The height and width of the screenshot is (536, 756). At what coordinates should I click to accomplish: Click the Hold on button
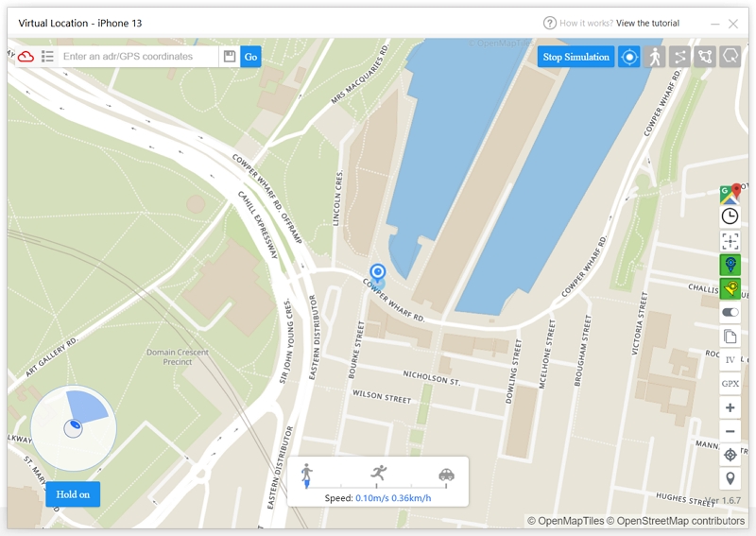click(73, 494)
